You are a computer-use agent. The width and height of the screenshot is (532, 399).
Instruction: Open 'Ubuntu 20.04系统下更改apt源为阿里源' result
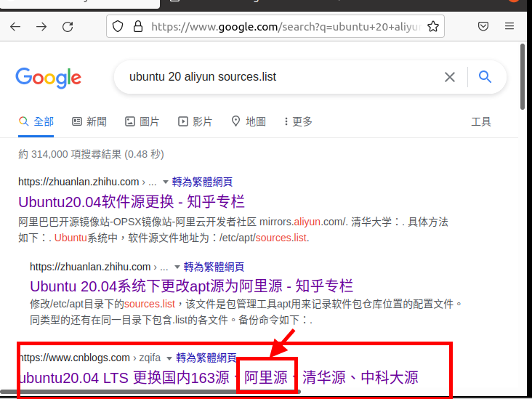(x=191, y=286)
